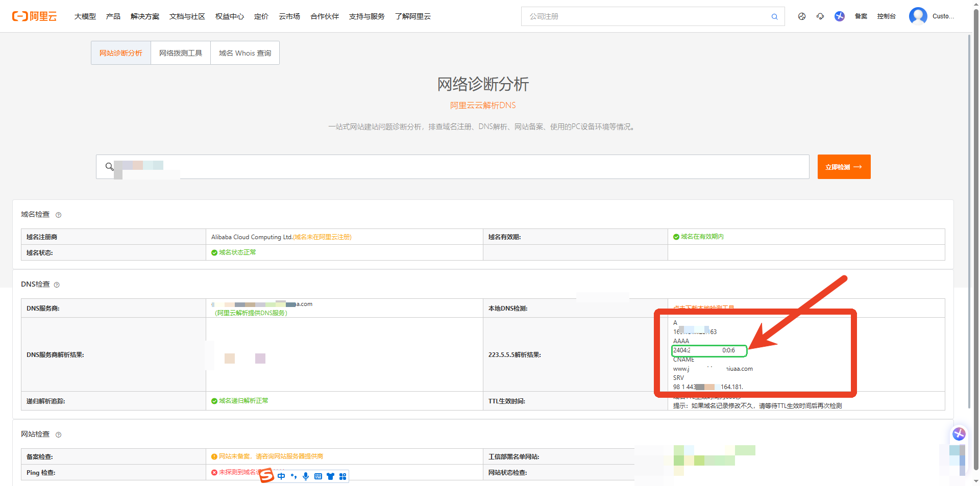Open the Sogou toolbox grid icon
This screenshot has width=980, height=486.
(342, 476)
